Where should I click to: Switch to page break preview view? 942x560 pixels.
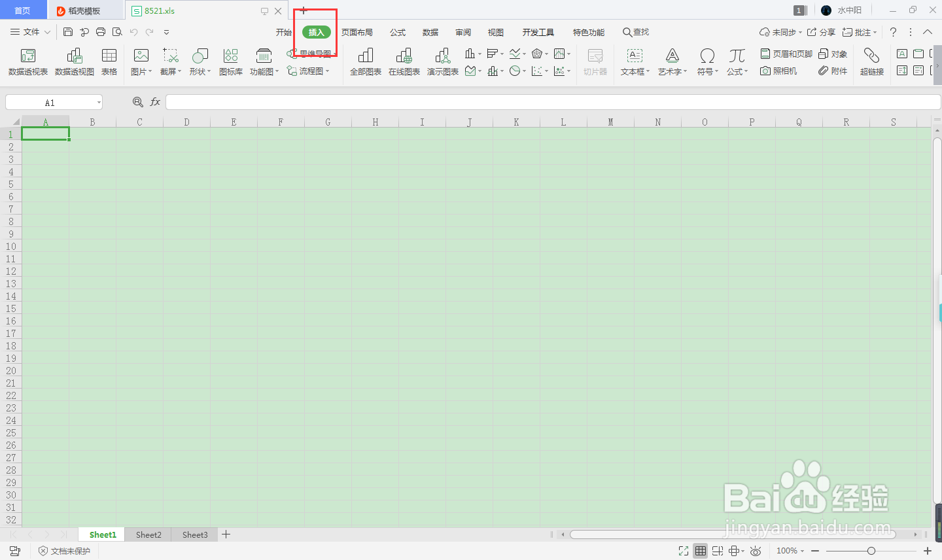click(x=718, y=551)
